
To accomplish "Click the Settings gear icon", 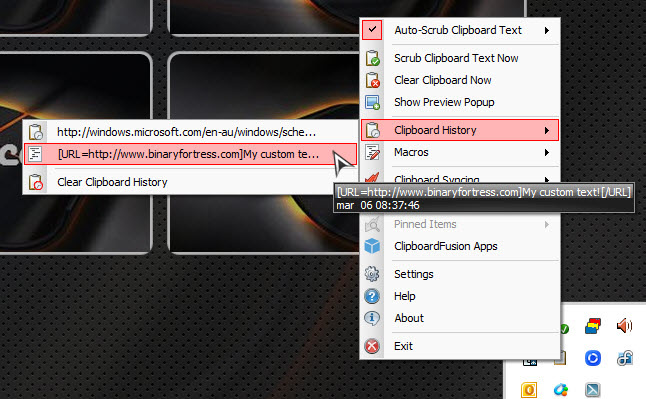I will tap(372, 274).
